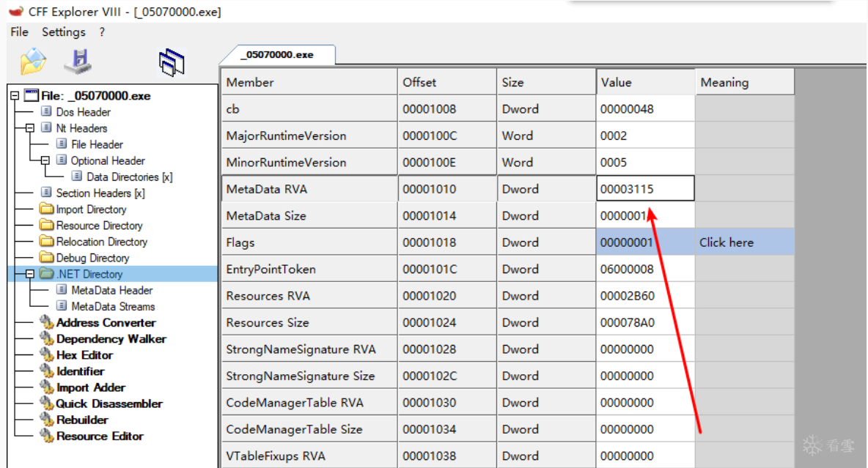The width and height of the screenshot is (868, 468).
Task: Collapse the Optional Header tree node
Action: click(45, 160)
